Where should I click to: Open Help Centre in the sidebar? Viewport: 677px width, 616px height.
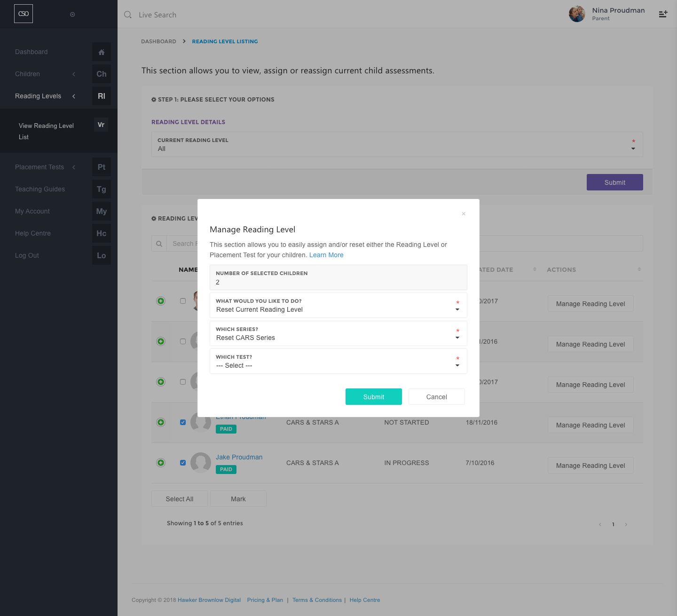point(33,234)
